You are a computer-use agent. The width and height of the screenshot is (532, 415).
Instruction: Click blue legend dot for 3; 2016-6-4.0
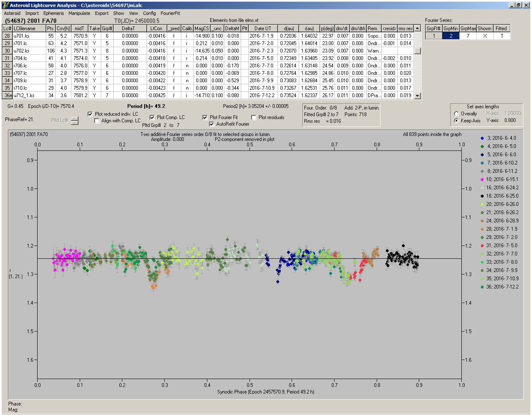pos(482,138)
